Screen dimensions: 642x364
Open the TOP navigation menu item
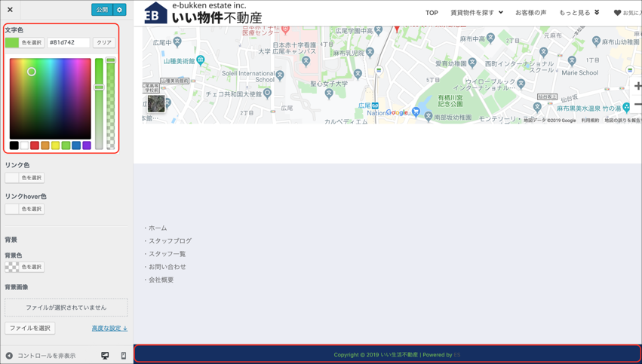coord(432,13)
